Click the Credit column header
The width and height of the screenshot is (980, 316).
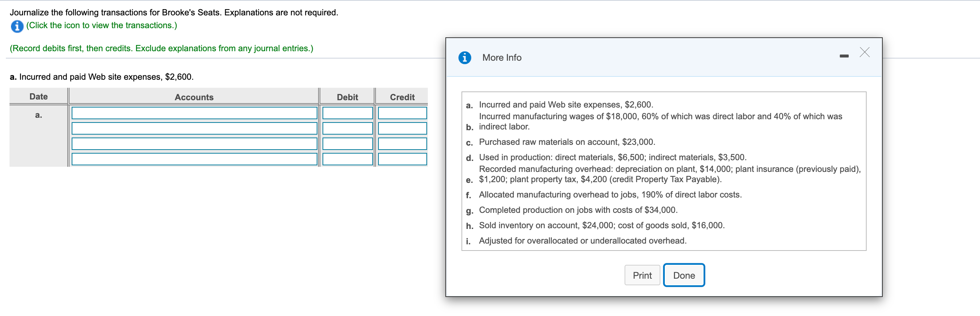point(402,97)
